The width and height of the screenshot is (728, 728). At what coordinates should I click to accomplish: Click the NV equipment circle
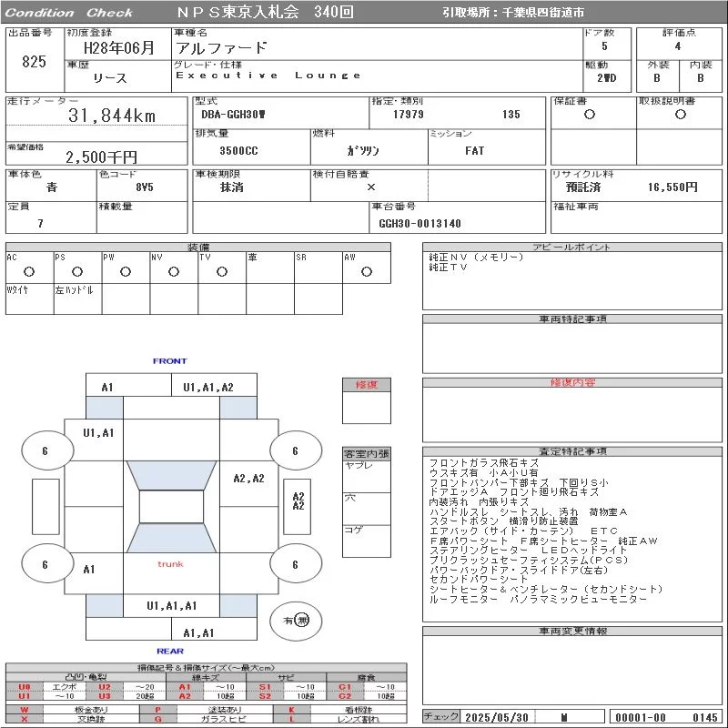tap(174, 271)
